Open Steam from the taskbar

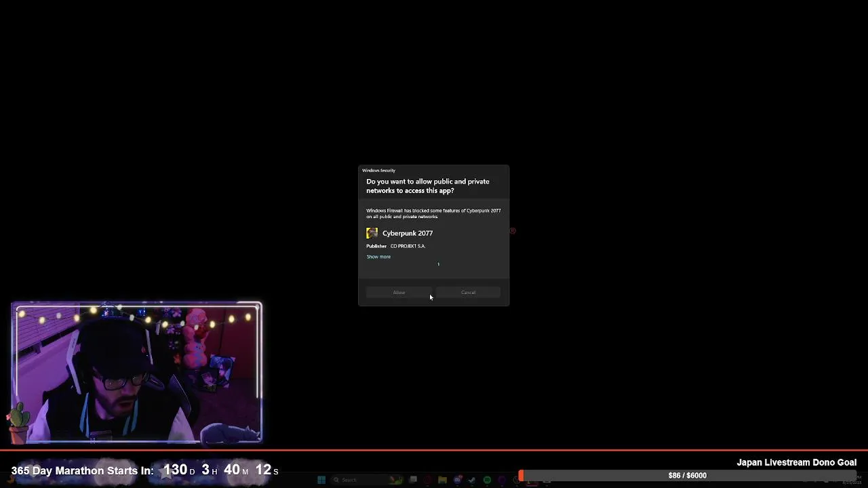472,480
